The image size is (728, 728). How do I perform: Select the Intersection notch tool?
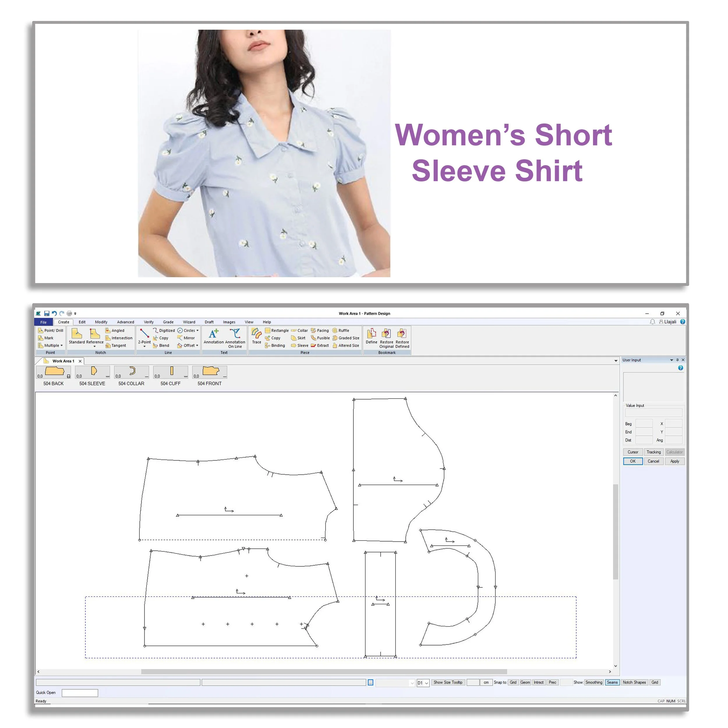pos(119,338)
